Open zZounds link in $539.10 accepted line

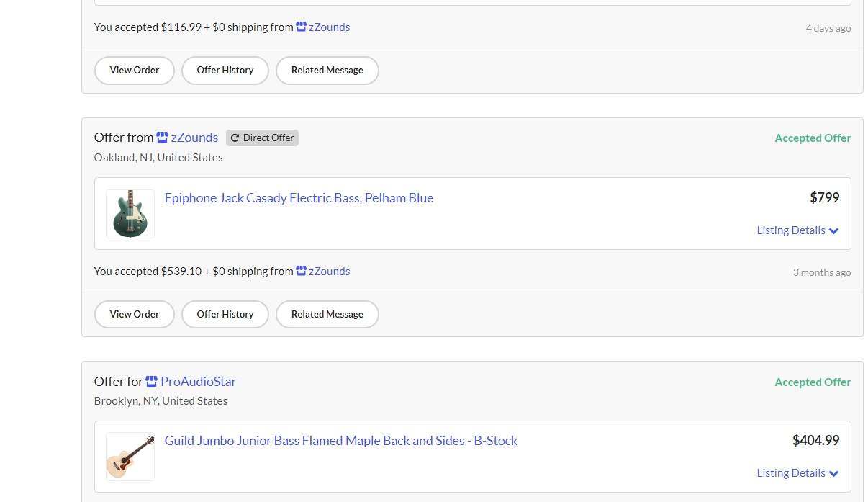click(329, 272)
